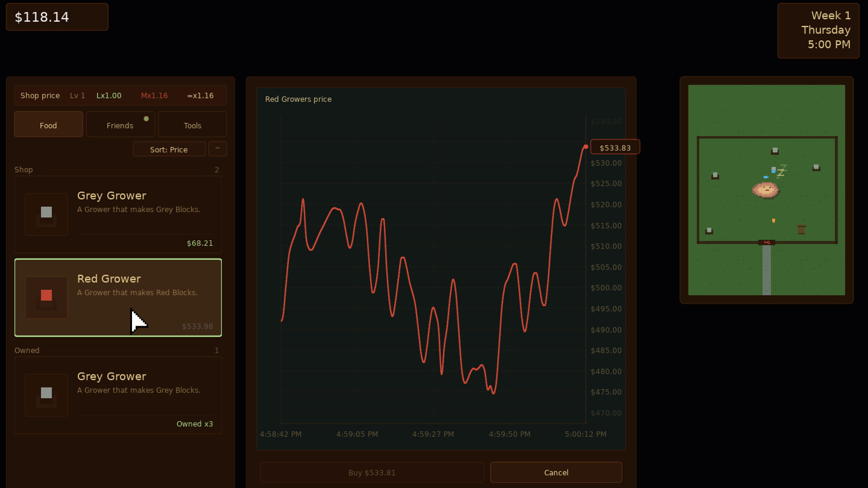Click the Owned x3 label

tap(194, 424)
